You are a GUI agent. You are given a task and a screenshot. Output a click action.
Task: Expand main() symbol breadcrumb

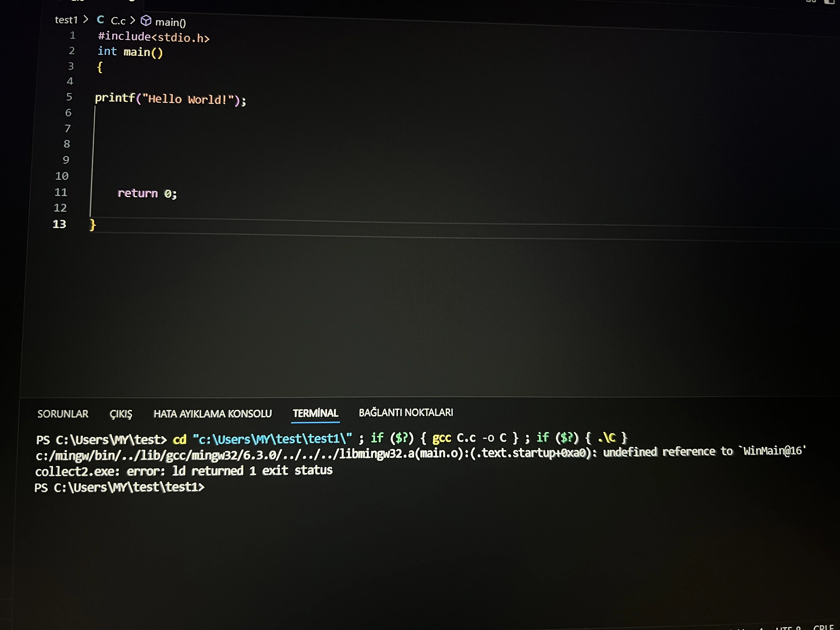[x=170, y=22]
